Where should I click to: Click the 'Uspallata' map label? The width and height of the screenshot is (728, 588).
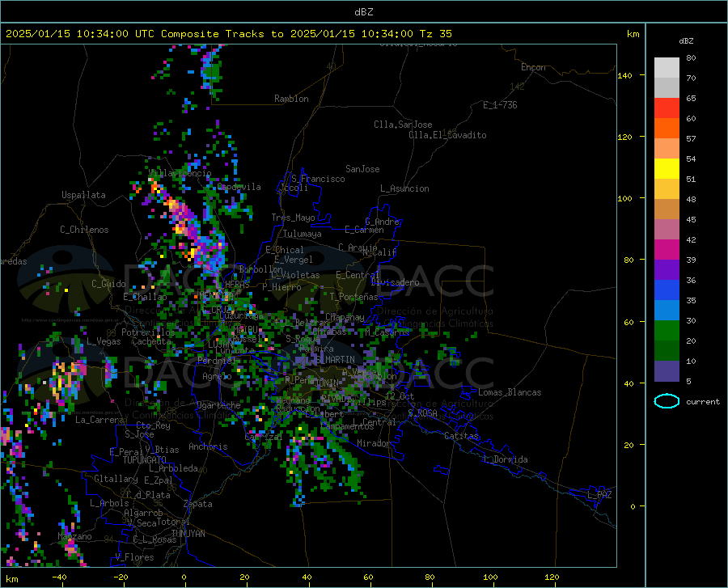pyautogui.click(x=83, y=195)
